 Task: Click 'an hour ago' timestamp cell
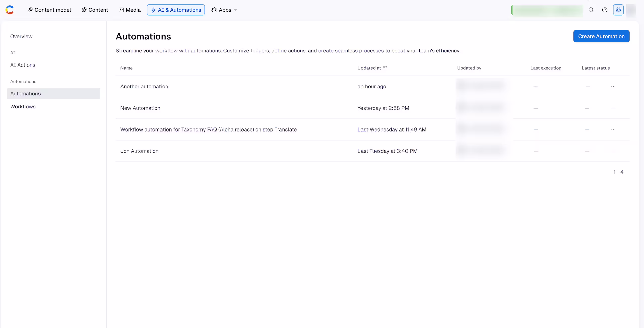click(372, 86)
